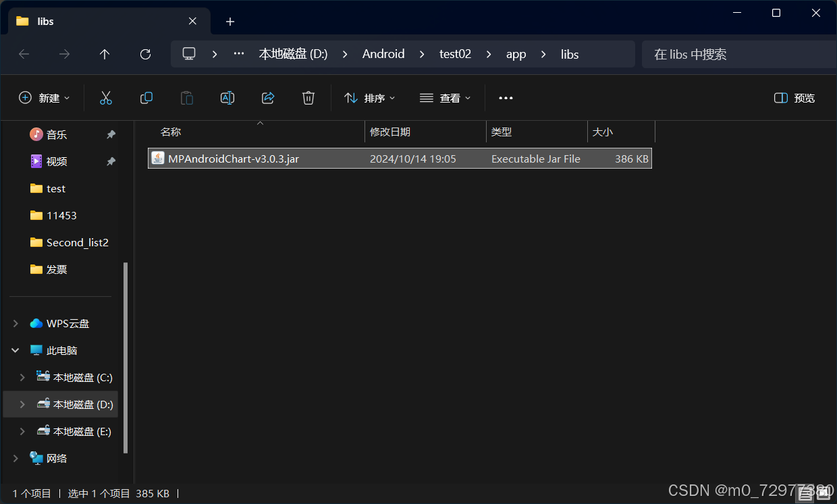The image size is (837, 504).
Task: Open the see-more ellipsis toolbar menu
Action: point(506,98)
